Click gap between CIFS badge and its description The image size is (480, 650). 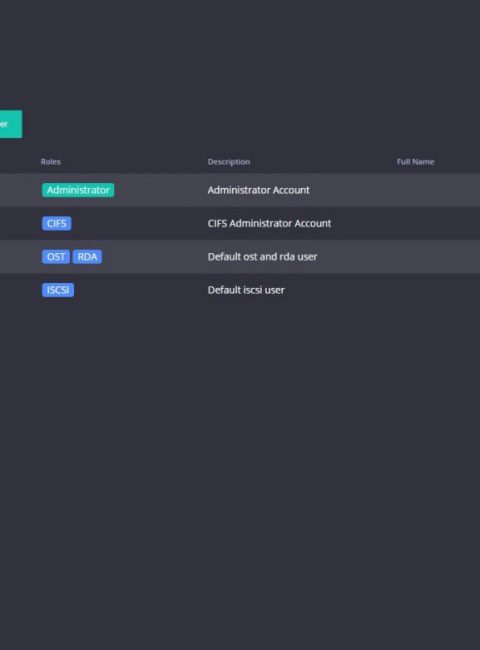[139, 223]
